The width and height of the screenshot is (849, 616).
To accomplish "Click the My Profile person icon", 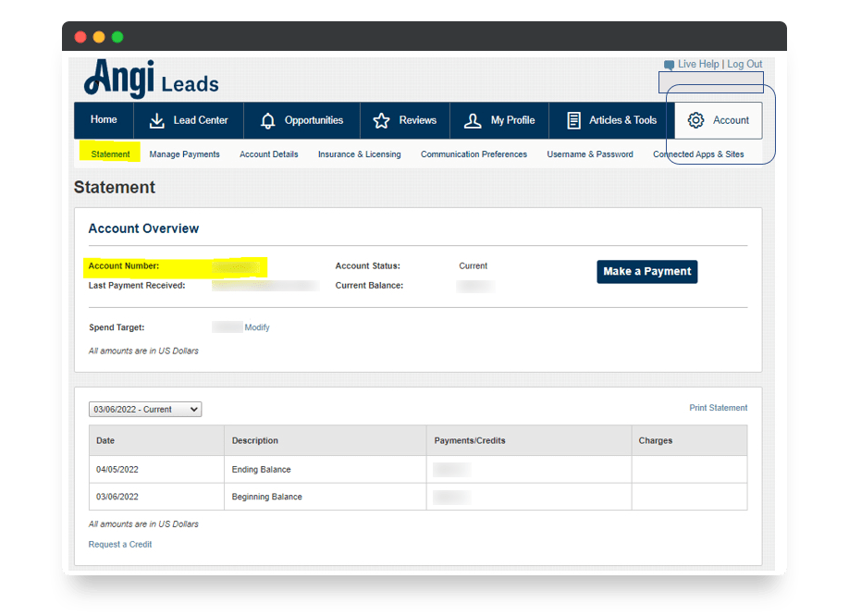I will [x=471, y=119].
